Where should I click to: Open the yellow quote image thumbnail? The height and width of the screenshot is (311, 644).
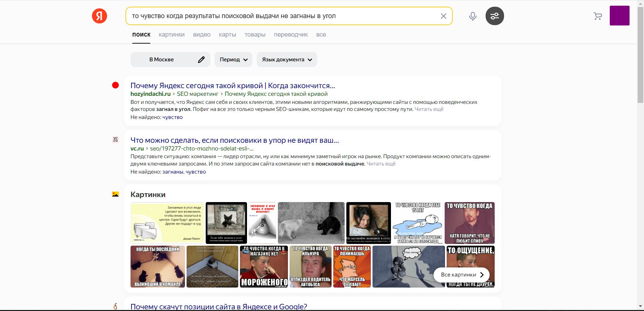pyautogui.click(x=167, y=222)
